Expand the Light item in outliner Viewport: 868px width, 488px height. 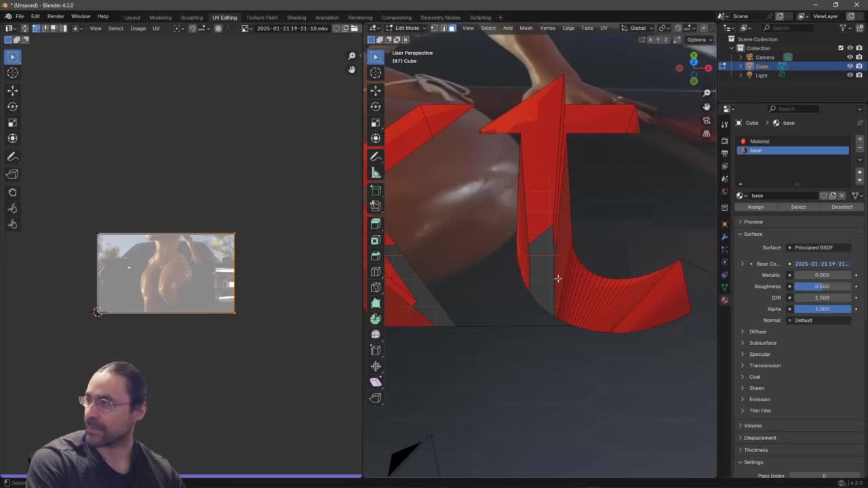tap(741, 75)
